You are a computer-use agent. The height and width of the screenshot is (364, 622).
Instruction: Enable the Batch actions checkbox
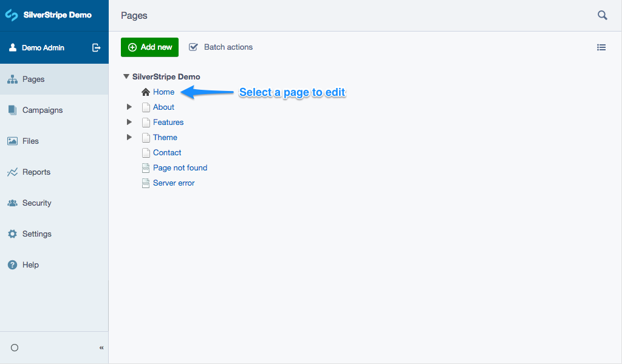point(193,46)
